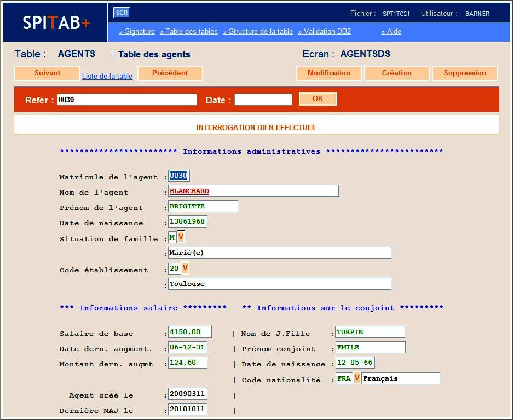Go to Table des tables menu
The width and height of the screenshot is (513, 420).
click(189, 32)
